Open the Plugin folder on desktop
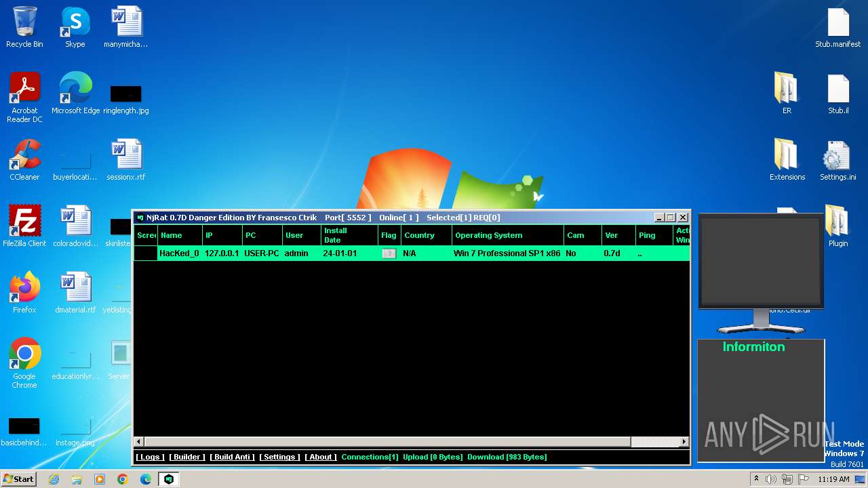Image resolution: width=868 pixels, height=488 pixels. (x=838, y=226)
